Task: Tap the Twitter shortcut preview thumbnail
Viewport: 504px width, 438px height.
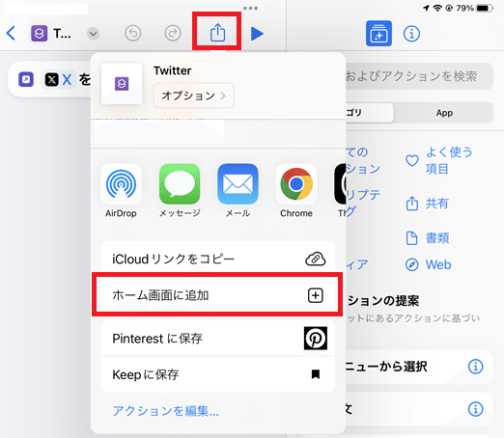Action: (x=122, y=84)
